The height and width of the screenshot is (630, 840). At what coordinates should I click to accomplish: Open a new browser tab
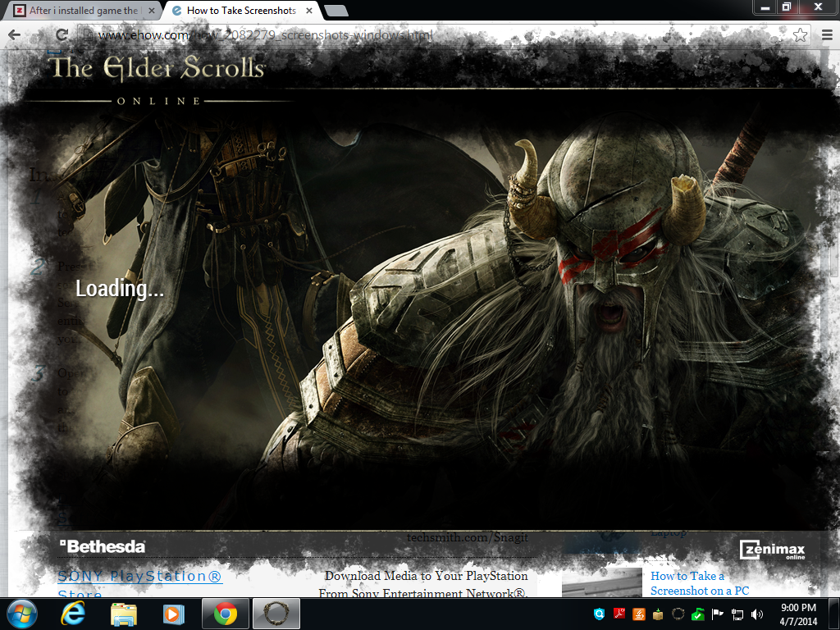pyautogui.click(x=336, y=11)
